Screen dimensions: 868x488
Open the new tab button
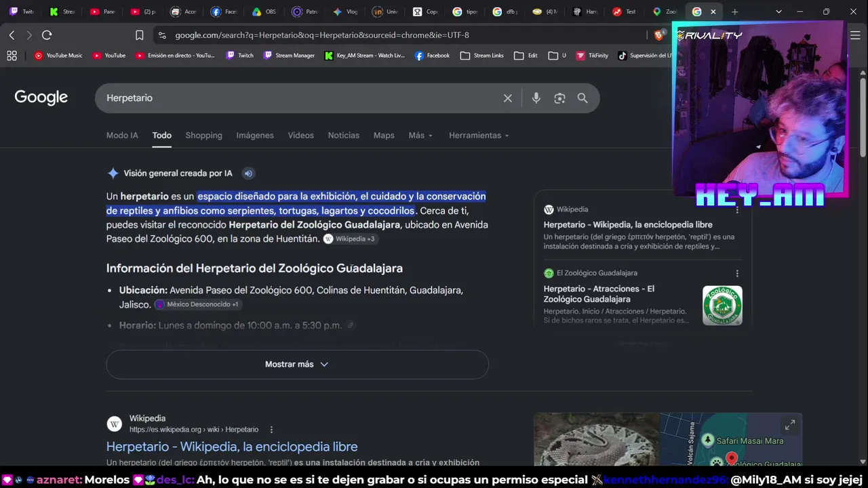[x=734, y=12]
